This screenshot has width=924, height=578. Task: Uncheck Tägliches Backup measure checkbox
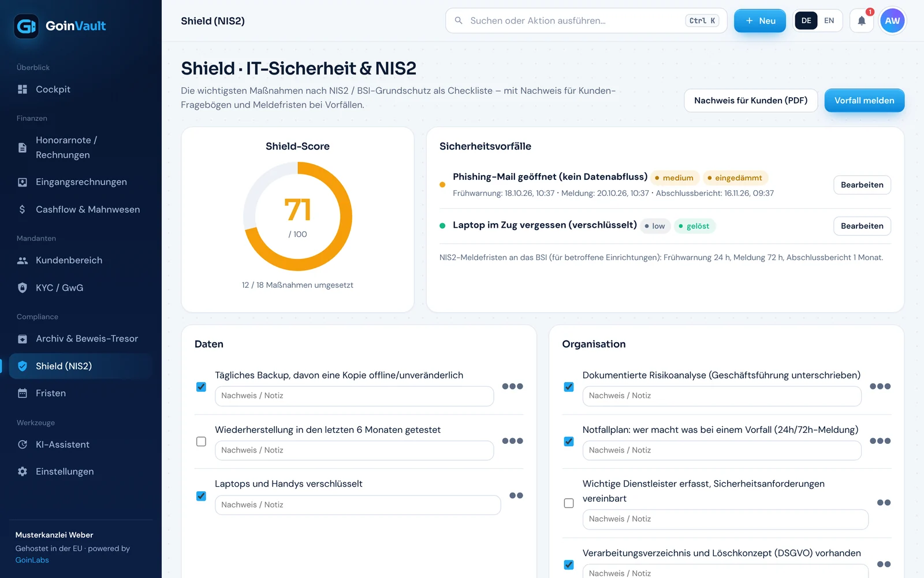[x=201, y=387]
